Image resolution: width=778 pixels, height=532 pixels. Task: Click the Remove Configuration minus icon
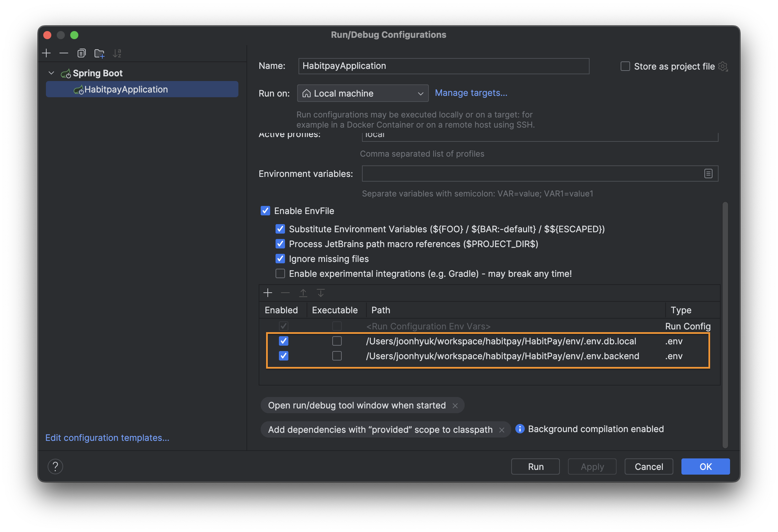coord(63,53)
